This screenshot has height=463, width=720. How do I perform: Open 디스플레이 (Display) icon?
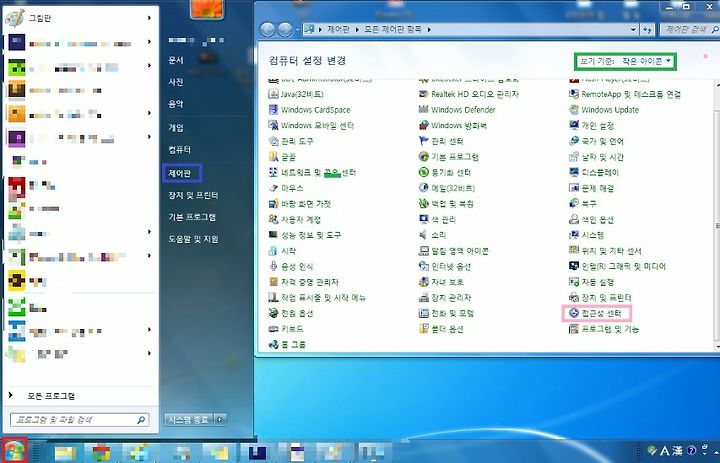[x=574, y=172]
